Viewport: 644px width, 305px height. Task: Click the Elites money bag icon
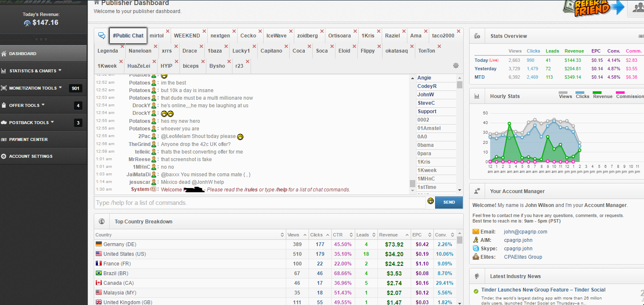(476, 257)
